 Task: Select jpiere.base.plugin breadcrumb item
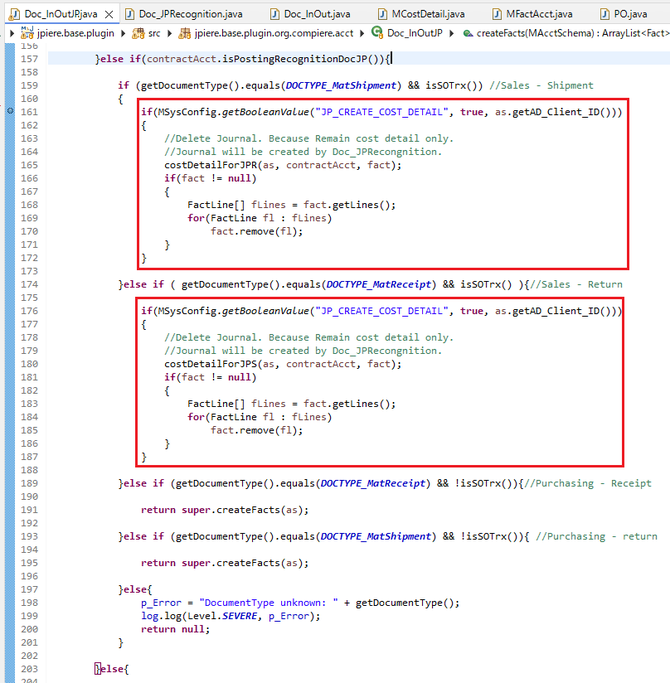76,33
